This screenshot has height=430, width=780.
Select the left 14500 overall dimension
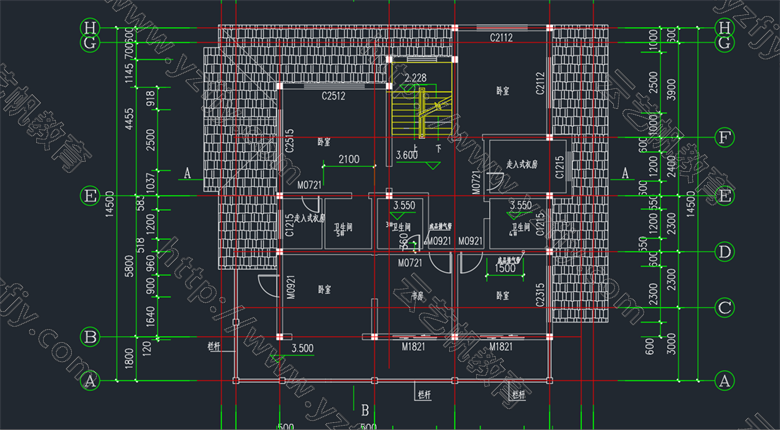tap(110, 204)
